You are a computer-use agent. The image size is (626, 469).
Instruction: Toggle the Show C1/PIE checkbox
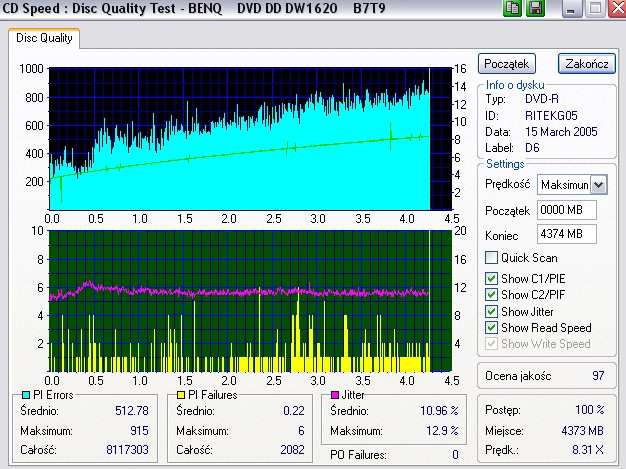pyautogui.click(x=491, y=278)
